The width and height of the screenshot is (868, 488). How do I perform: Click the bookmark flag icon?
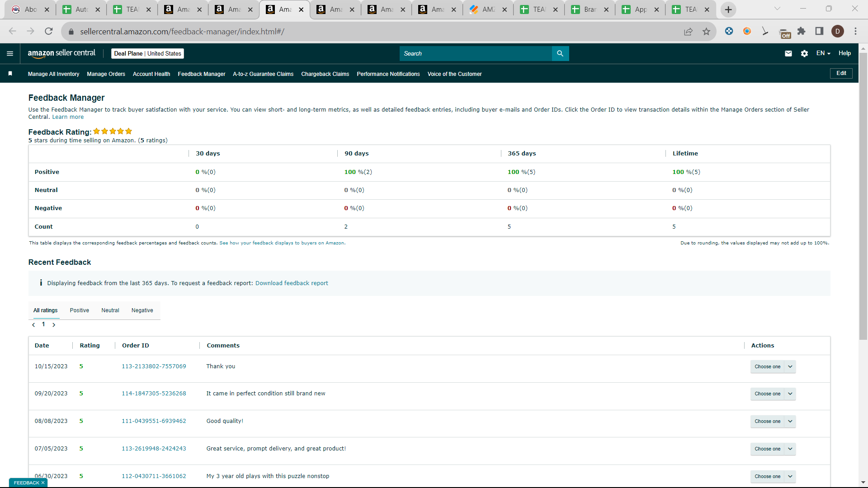tap(10, 74)
